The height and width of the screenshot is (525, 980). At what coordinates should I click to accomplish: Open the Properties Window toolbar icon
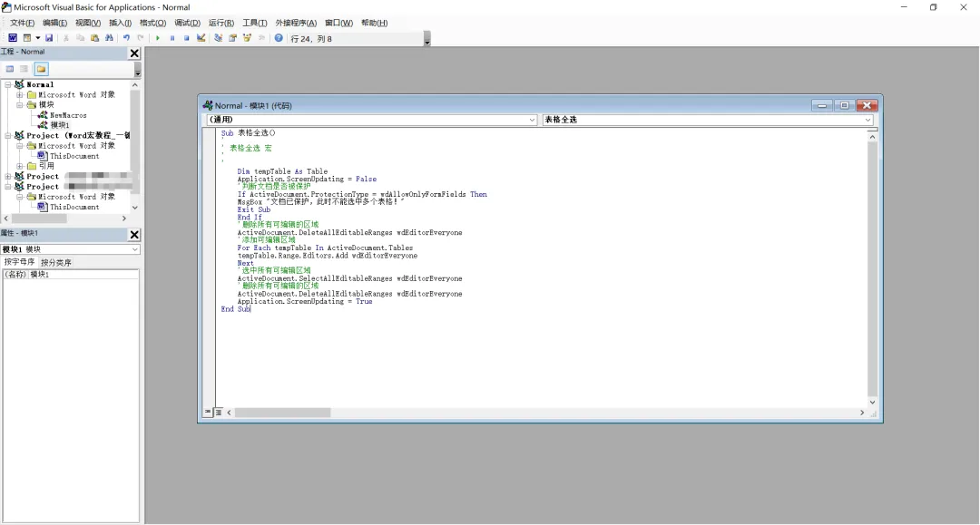coord(232,38)
